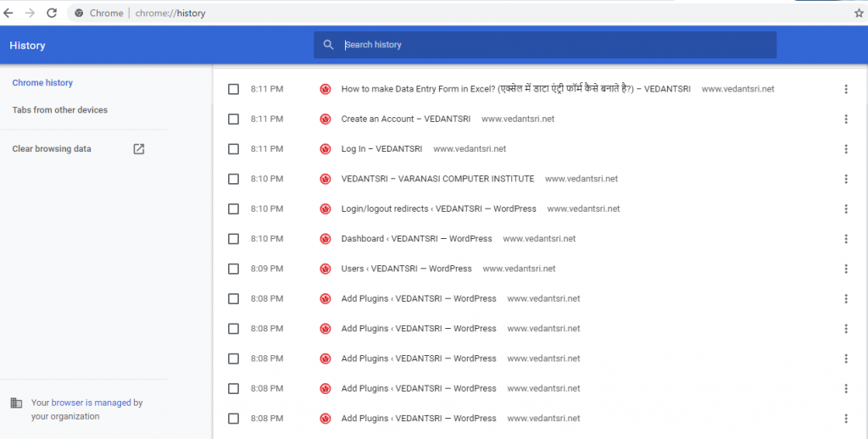Open VEDANTSRI – VARANASI COMPUTER INSTITUTE link
868x439 pixels.
[437, 179]
